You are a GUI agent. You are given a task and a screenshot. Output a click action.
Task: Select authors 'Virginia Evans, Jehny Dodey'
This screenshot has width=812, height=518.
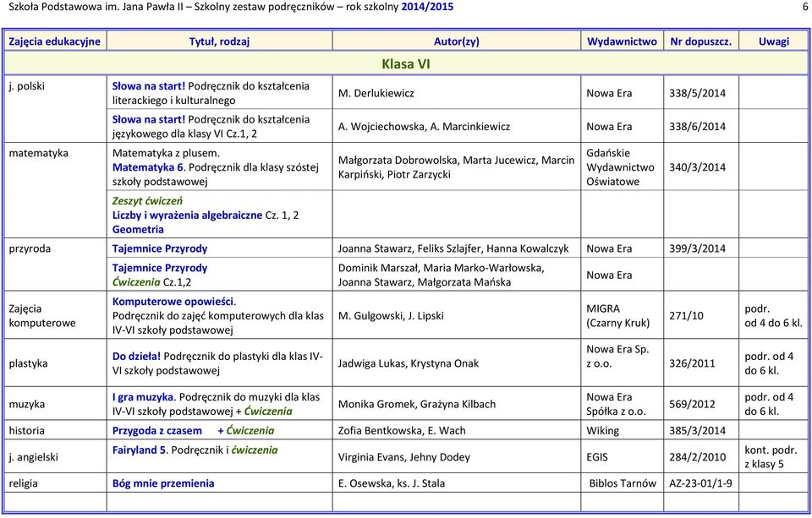(x=404, y=457)
